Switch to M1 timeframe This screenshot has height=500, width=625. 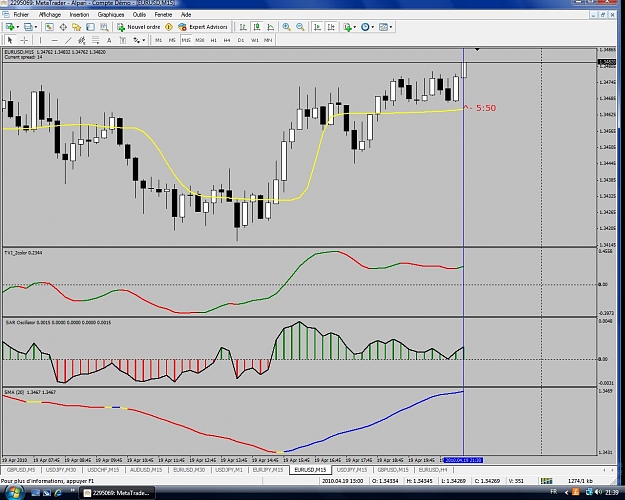coord(159,40)
